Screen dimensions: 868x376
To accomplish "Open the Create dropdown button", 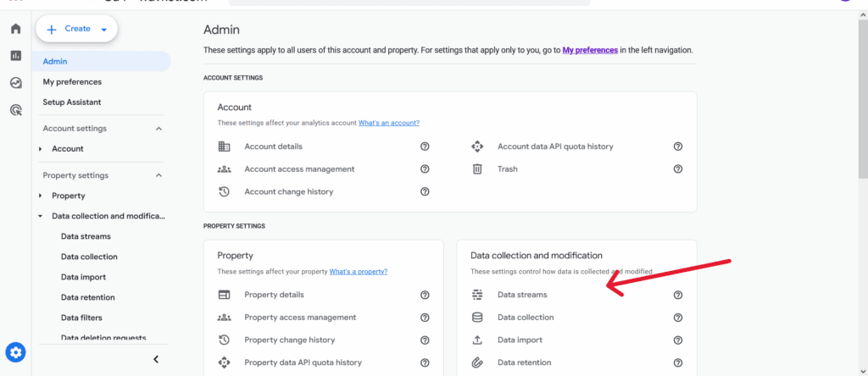I will coord(76,30).
